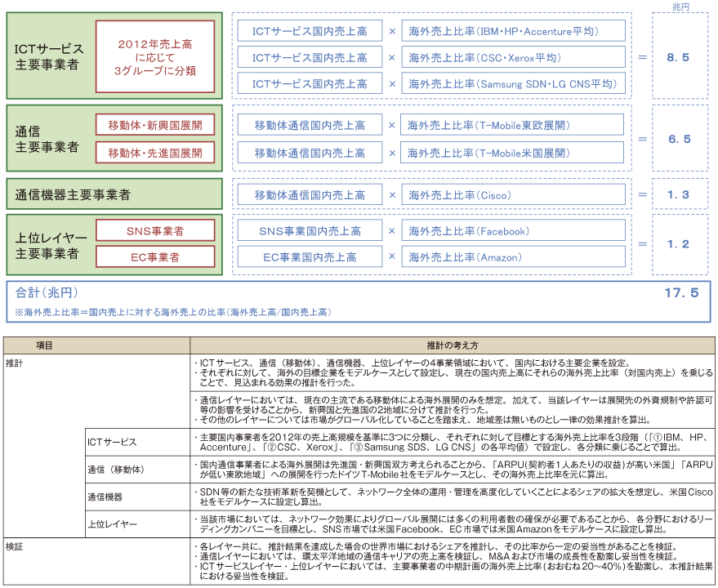Select the SNS事業者 box

coord(155,231)
